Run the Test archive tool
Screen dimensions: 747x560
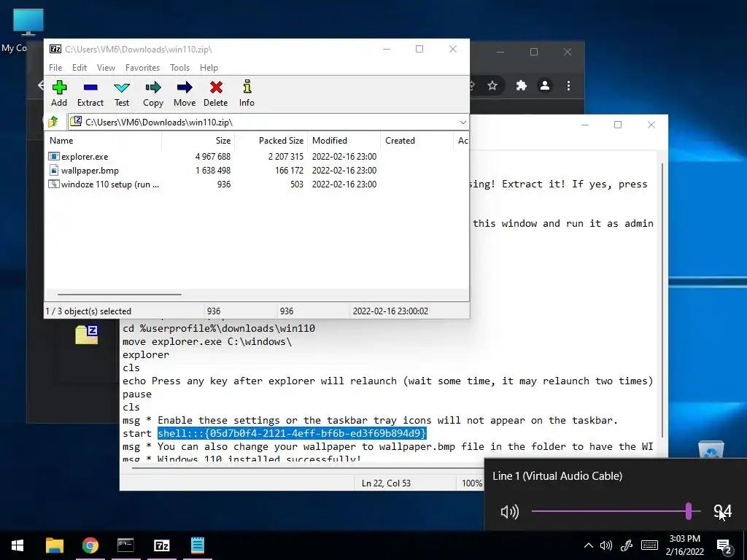122,94
